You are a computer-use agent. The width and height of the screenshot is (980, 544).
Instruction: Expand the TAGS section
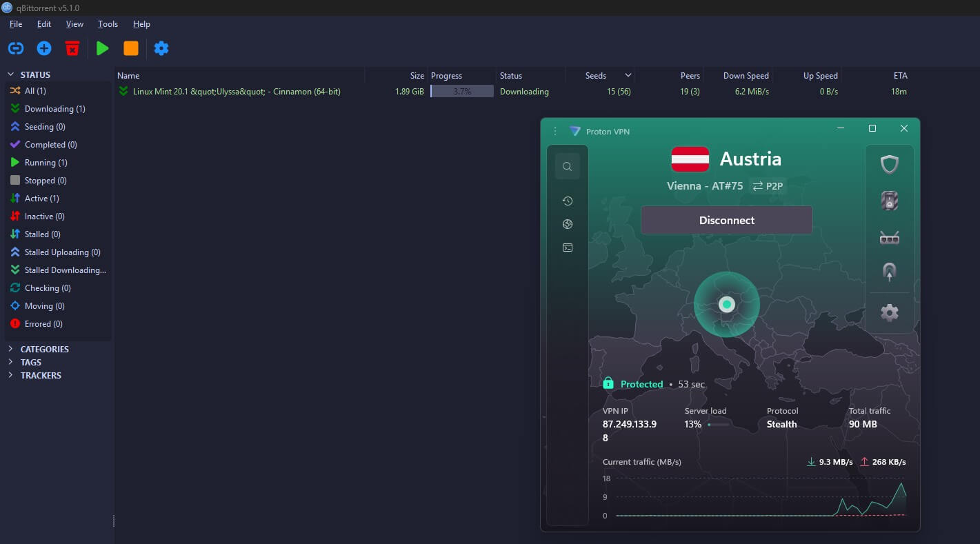[x=10, y=362]
